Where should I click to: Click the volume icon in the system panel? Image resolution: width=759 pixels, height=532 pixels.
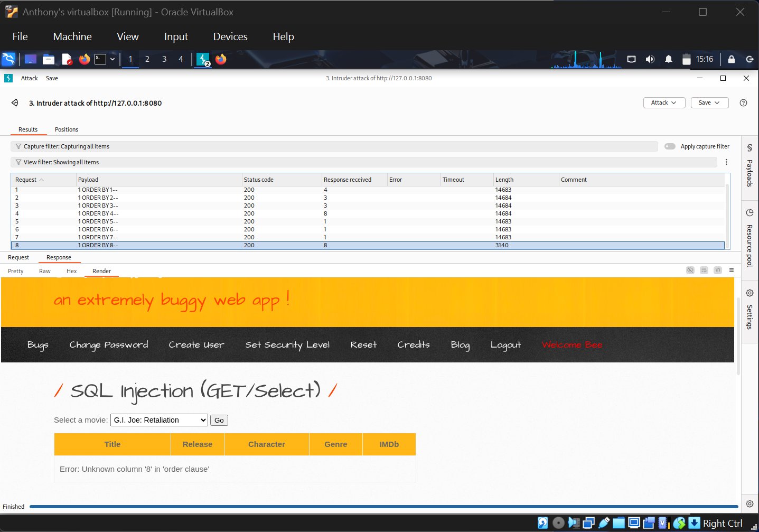650,59
